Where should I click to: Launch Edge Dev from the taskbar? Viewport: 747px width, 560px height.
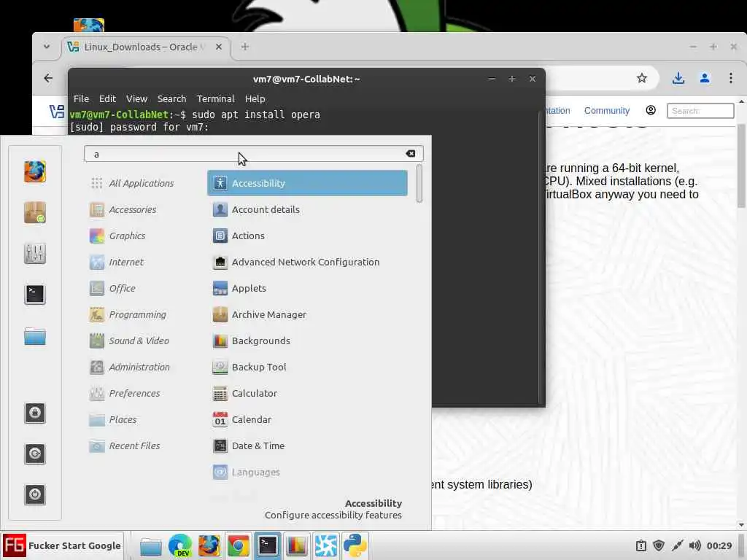click(x=179, y=545)
